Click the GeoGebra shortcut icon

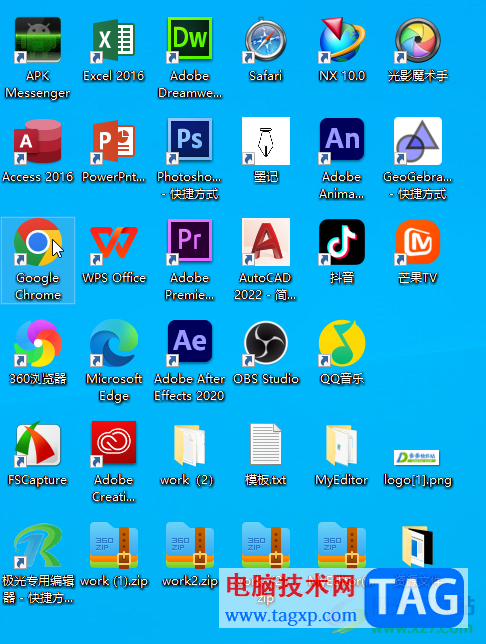[x=418, y=141]
